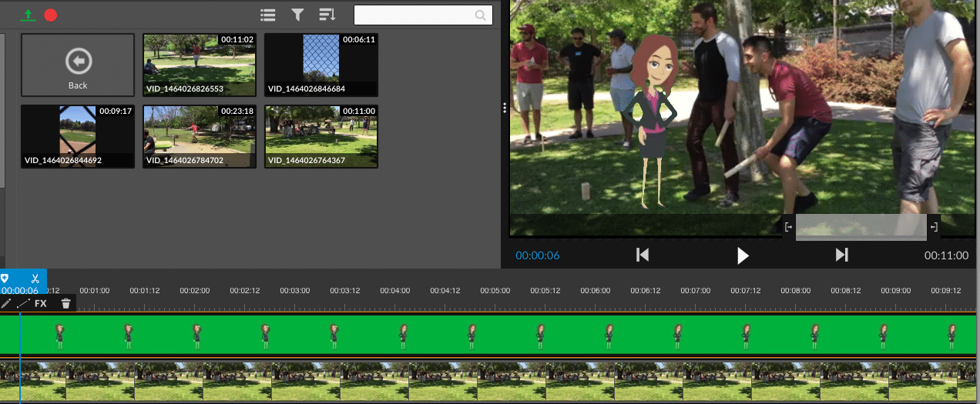The image size is (980, 404).
Task: Select the chain-link fence clip VID_1464026846684
Action: coord(321,65)
